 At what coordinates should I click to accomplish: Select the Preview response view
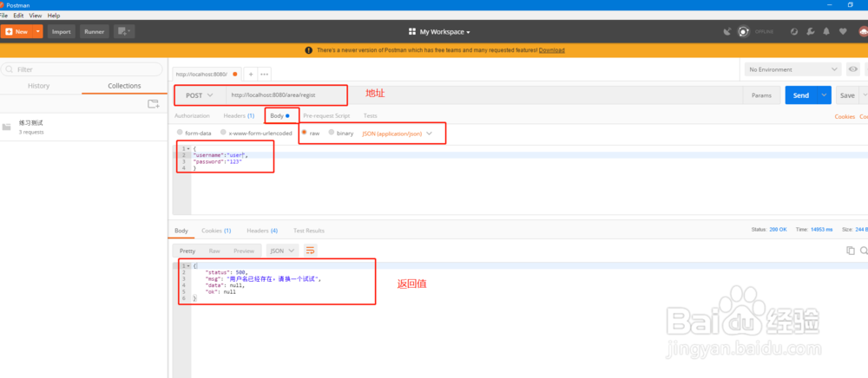pos(244,251)
